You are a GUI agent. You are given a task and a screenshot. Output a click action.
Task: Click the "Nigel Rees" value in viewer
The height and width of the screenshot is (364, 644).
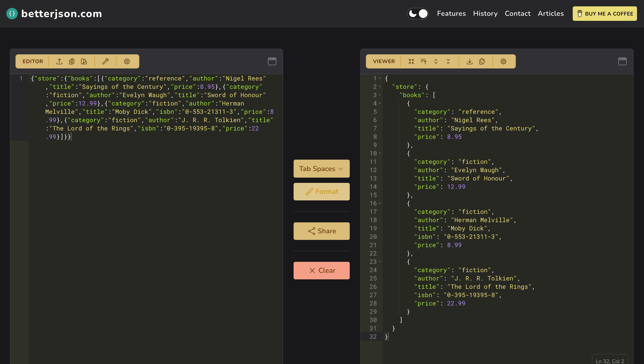[474, 120]
